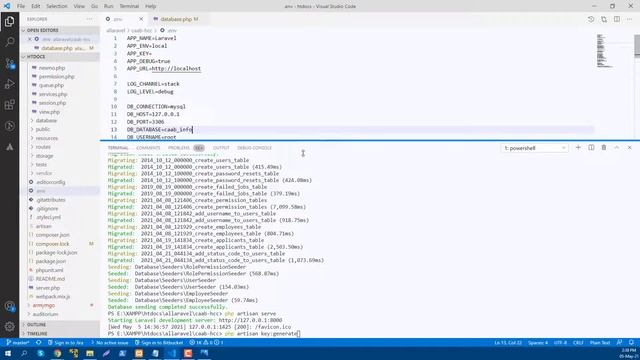The image size is (640, 360).
Task: Click the feedback icon in status bar
Action: [619, 342]
